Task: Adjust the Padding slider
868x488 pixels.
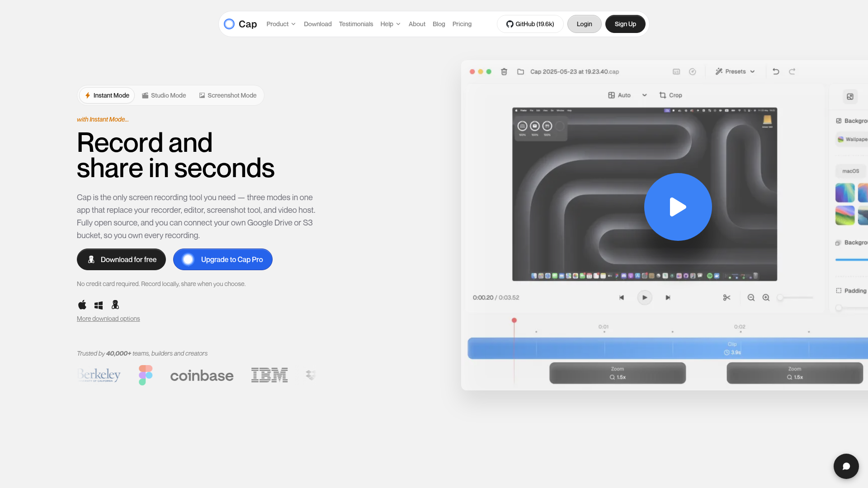Action: [x=852, y=308]
